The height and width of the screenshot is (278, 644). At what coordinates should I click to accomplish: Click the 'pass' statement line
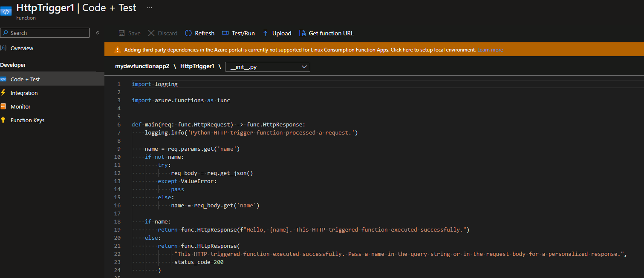[177, 189]
